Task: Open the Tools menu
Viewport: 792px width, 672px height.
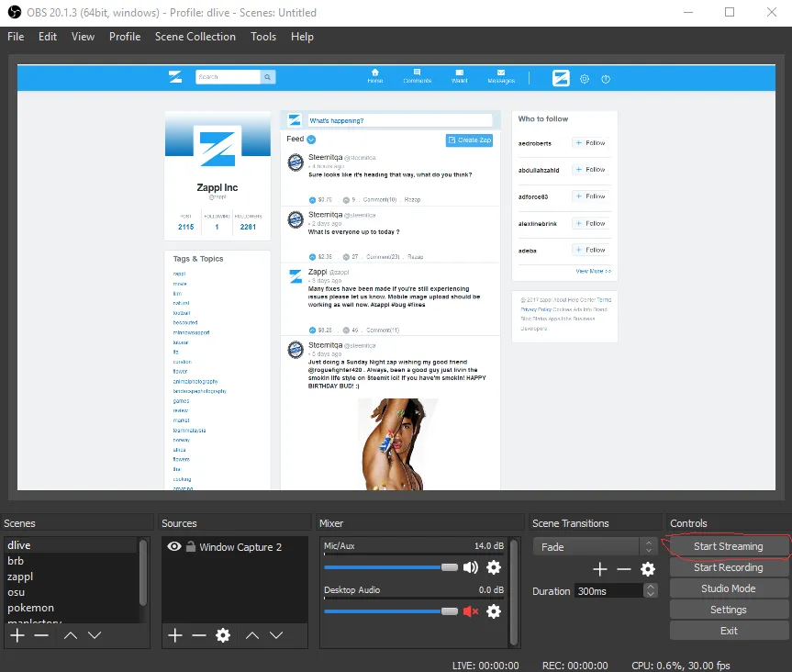Action: point(263,37)
